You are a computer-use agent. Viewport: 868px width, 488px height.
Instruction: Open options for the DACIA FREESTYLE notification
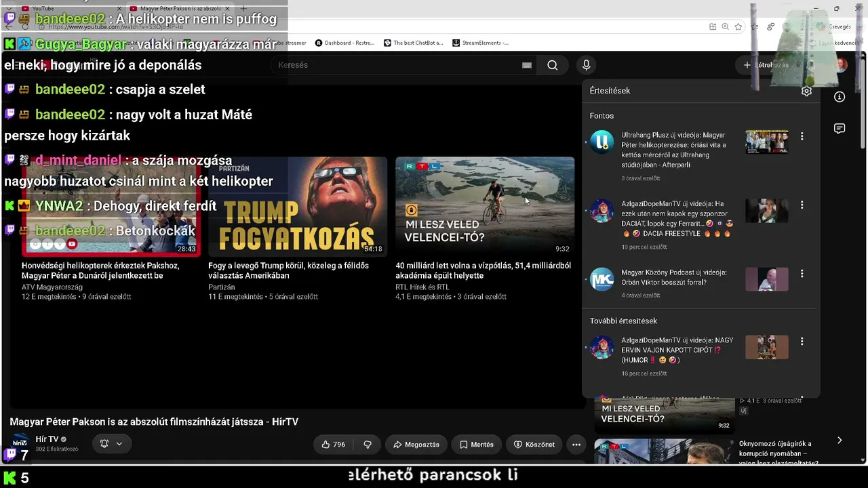[802, 205]
